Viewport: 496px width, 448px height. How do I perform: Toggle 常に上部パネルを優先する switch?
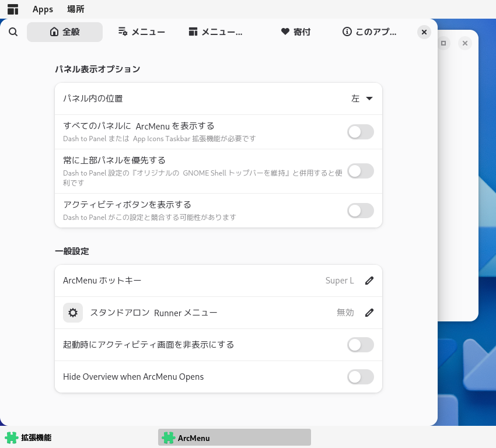361,171
